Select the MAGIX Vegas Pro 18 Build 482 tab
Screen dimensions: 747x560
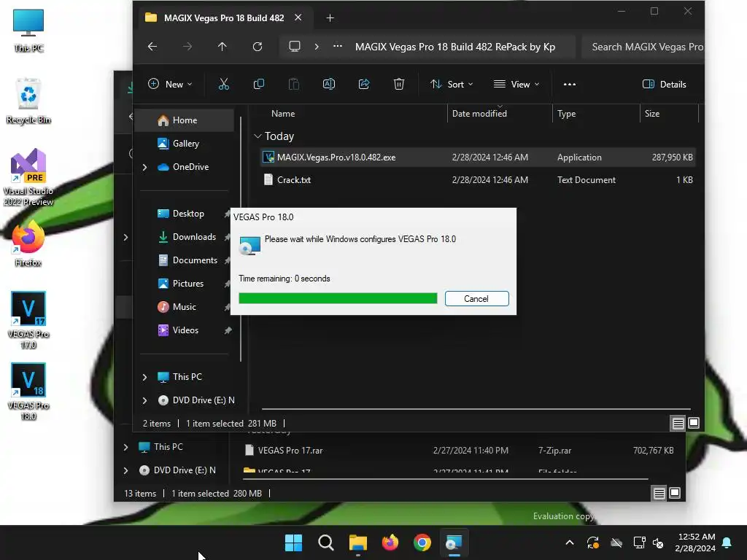(x=224, y=18)
